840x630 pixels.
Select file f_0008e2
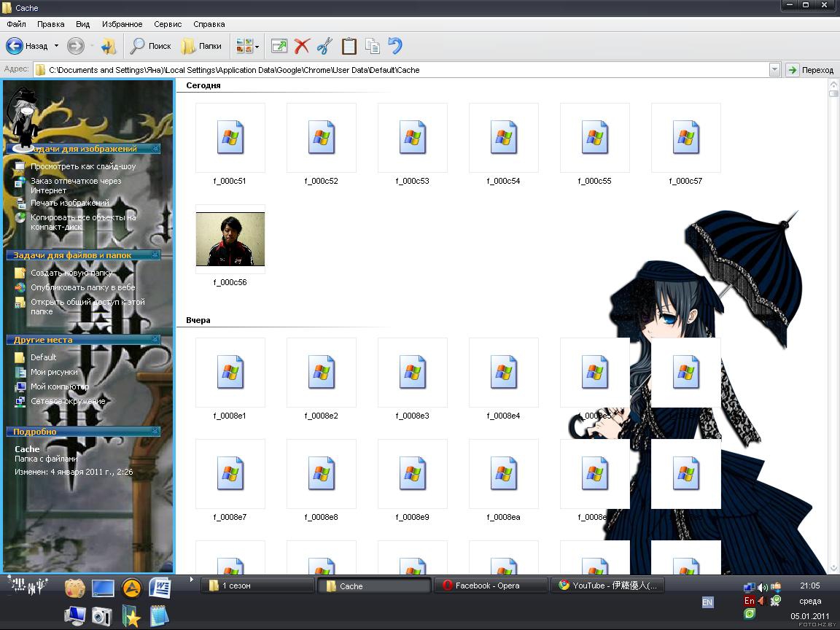click(x=322, y=379)
